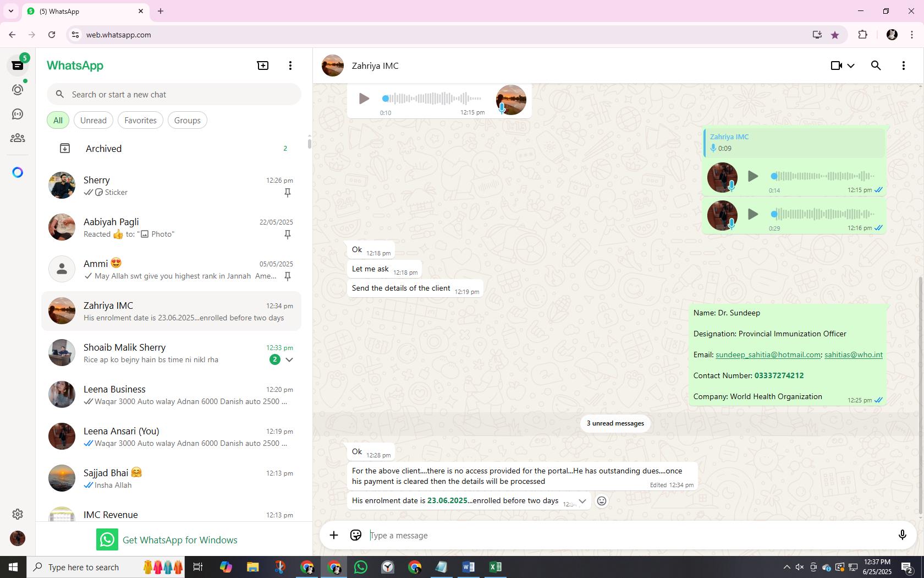The width and height of the screenshot is (924, 578).
Task: Tap the date 23.06.2025 in the message
Action: (447, 500)
